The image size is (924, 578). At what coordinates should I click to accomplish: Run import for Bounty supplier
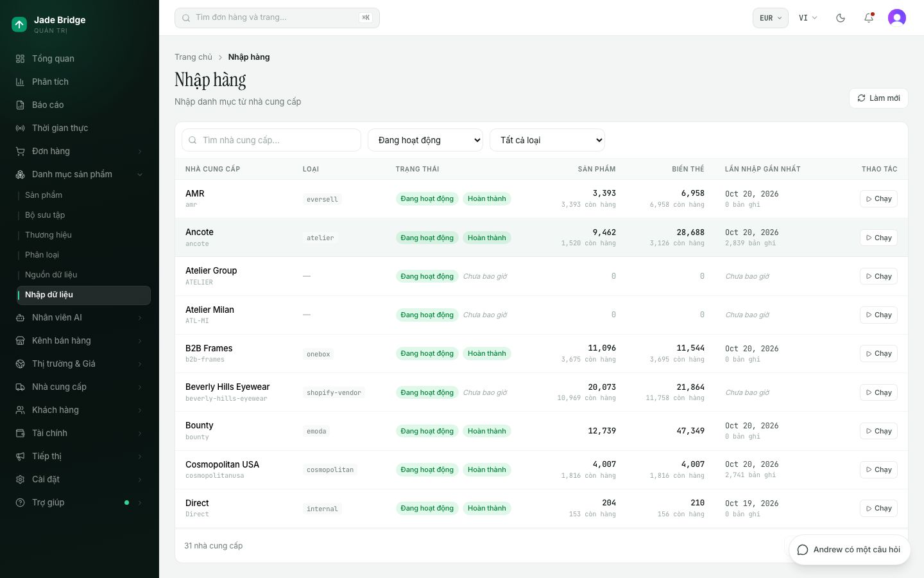pos(878,431)
